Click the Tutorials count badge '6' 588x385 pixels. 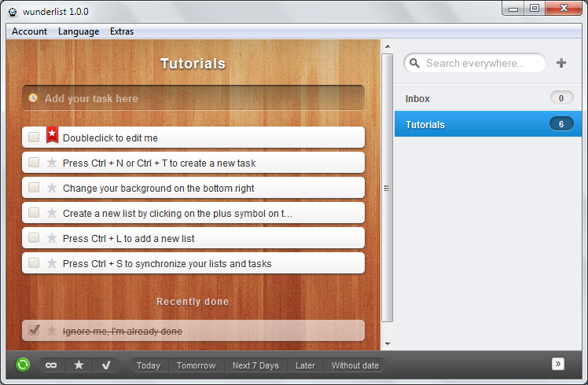561,124
